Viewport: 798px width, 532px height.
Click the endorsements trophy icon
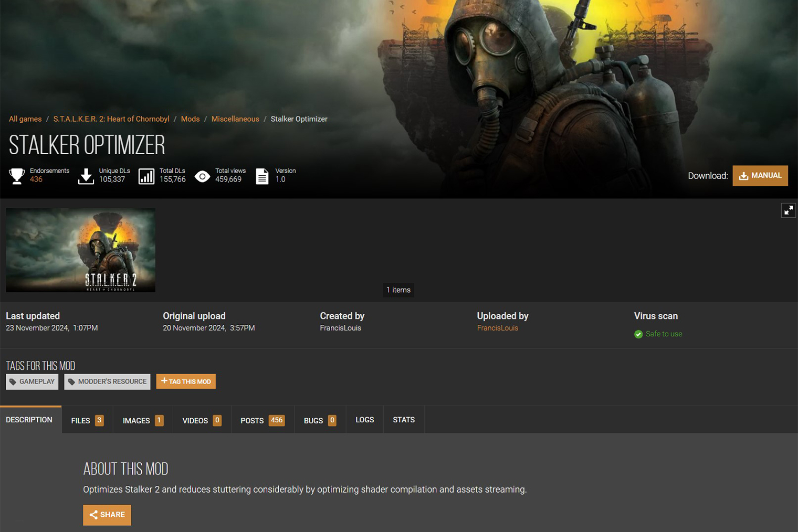(17, 176)
